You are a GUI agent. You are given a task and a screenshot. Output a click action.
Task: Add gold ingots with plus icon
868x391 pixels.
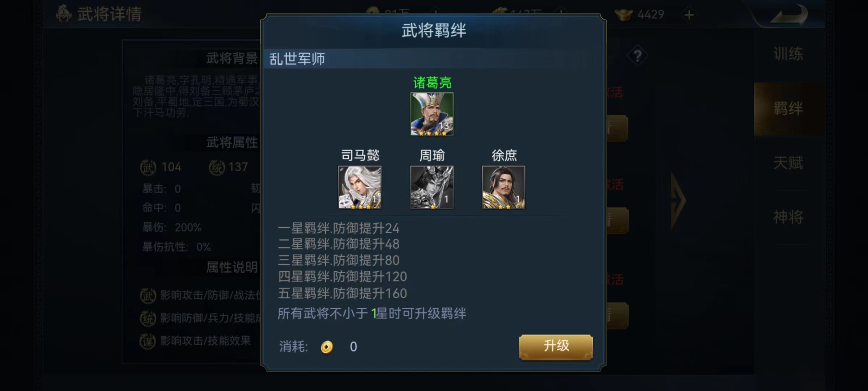689,15
